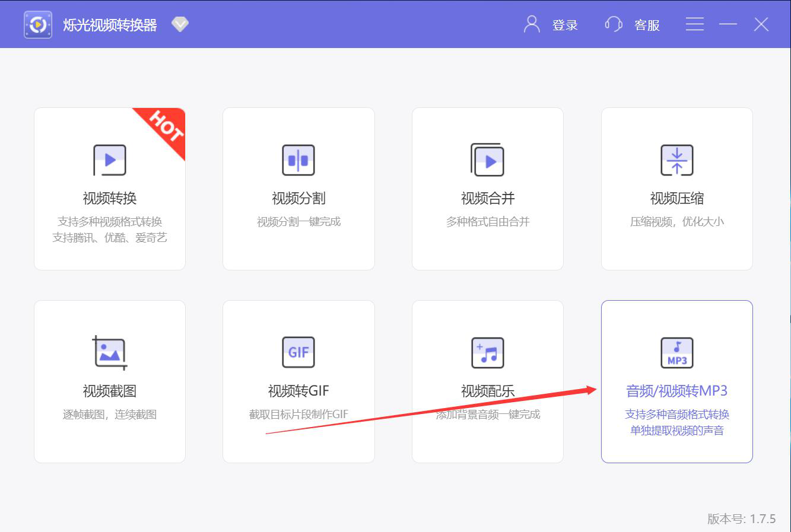
Task: Select the 音频/视频转MP3 card title
Action: (677, 391)
